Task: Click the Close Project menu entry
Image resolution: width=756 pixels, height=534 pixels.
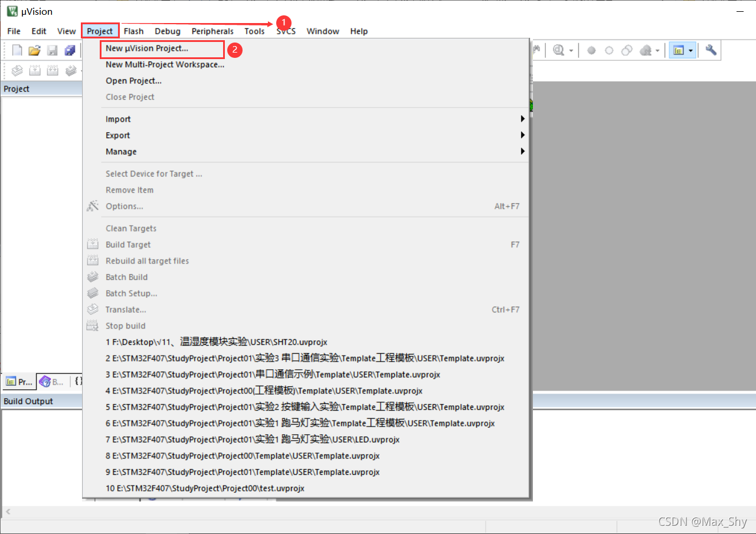Action: point(306,97)
